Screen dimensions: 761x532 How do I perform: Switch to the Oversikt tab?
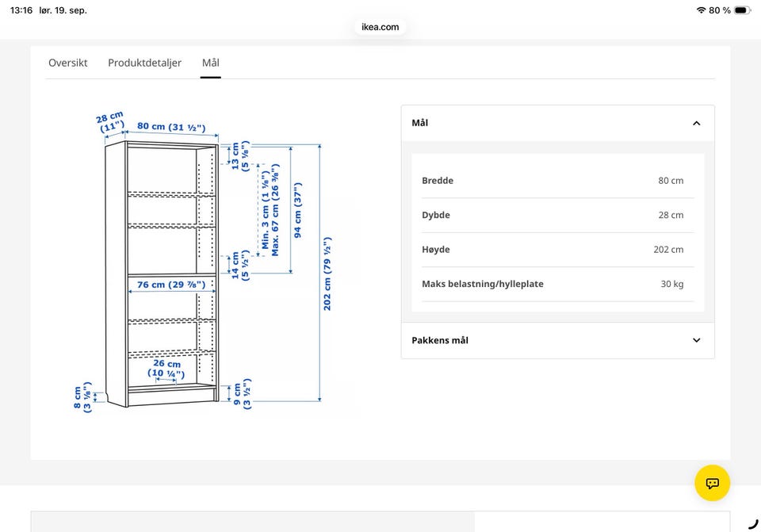coord(68,63)
